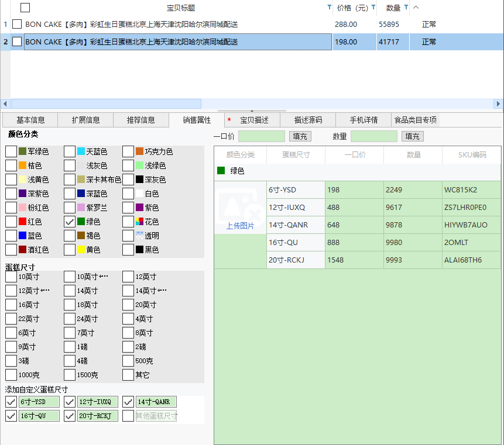
Task: Click the filter icon in 价格 column
Action: (x=373, y=8)
